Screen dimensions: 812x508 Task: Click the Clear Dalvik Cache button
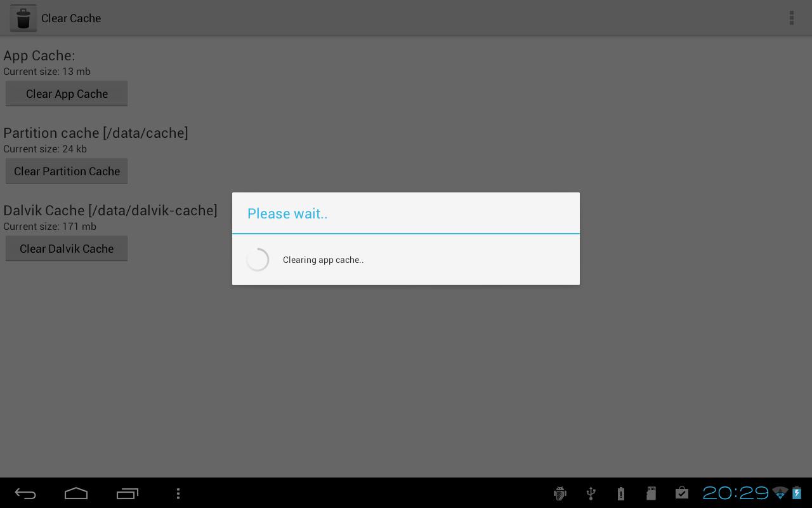tap(67, 248)
